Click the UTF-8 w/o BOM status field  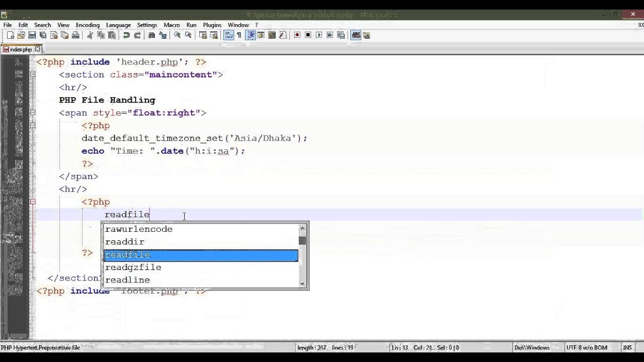click(x=587, y=347)
